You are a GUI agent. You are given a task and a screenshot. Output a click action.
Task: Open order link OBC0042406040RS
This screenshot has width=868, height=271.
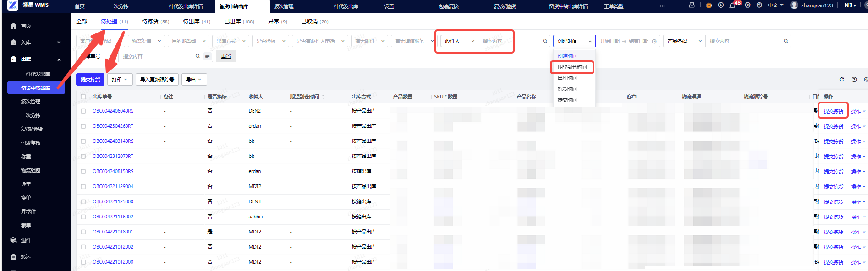[113, 111]
